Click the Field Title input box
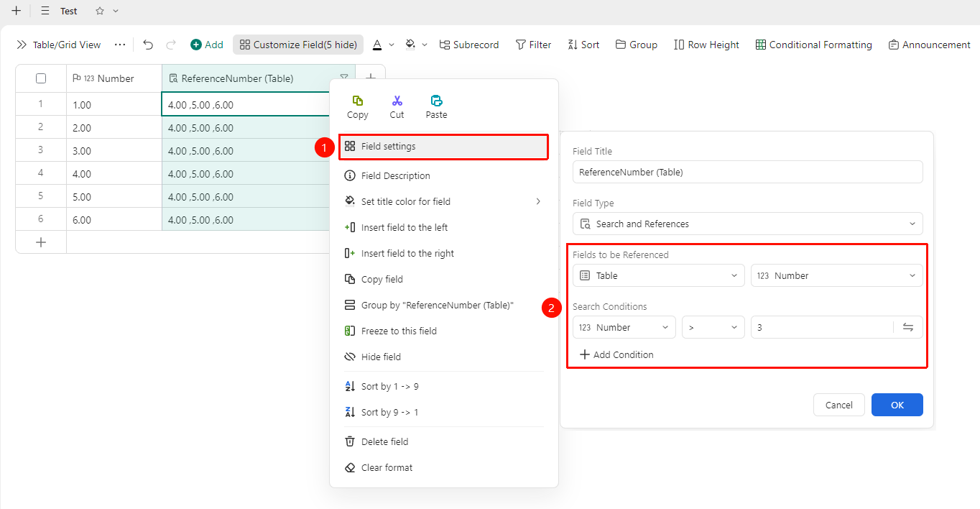Screen dimensions: 980x509 tap(748, 172)
